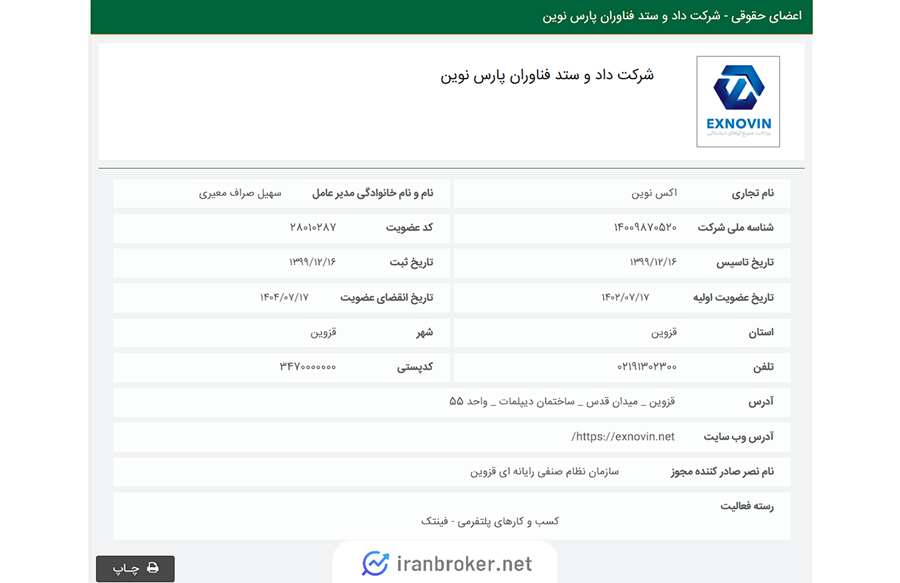This screenshot has width=900, height=583.
Task: Select company name heading شرکت داد و ستد فناوران پارس نوین
Action: (547, 75)
